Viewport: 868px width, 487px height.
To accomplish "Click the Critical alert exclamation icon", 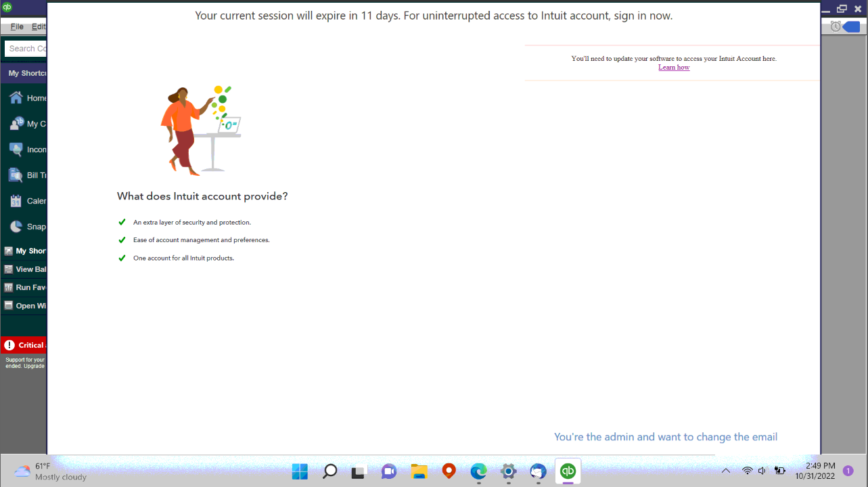I will 9,345.
